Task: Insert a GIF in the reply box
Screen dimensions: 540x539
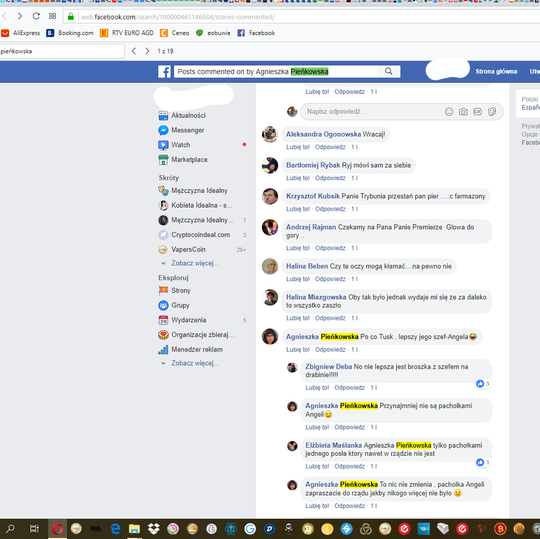Action: tap(477, 112)
